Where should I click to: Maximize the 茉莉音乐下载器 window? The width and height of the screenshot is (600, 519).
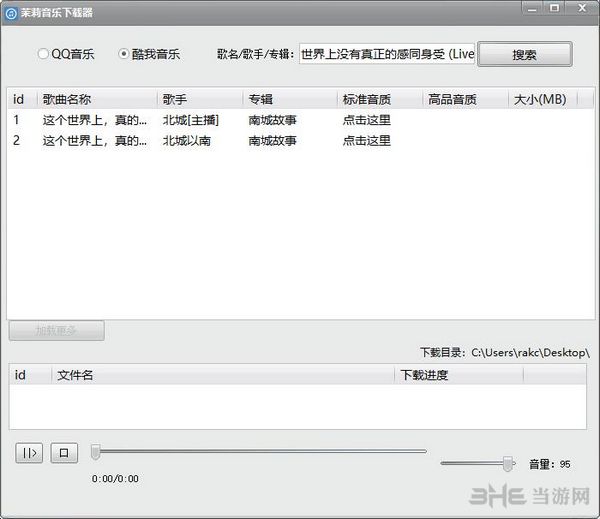click(554, 8)
